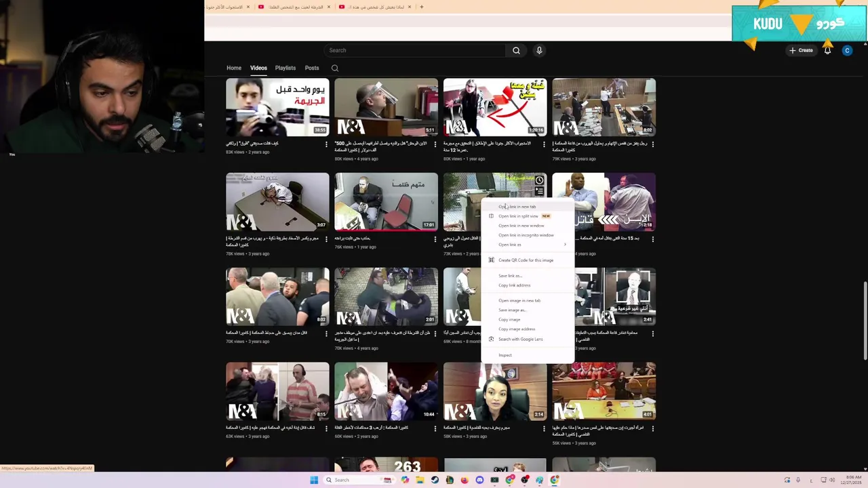Open options menu for 17:01 video
This screenshot has width=868, height=488.
pos(435,239)
